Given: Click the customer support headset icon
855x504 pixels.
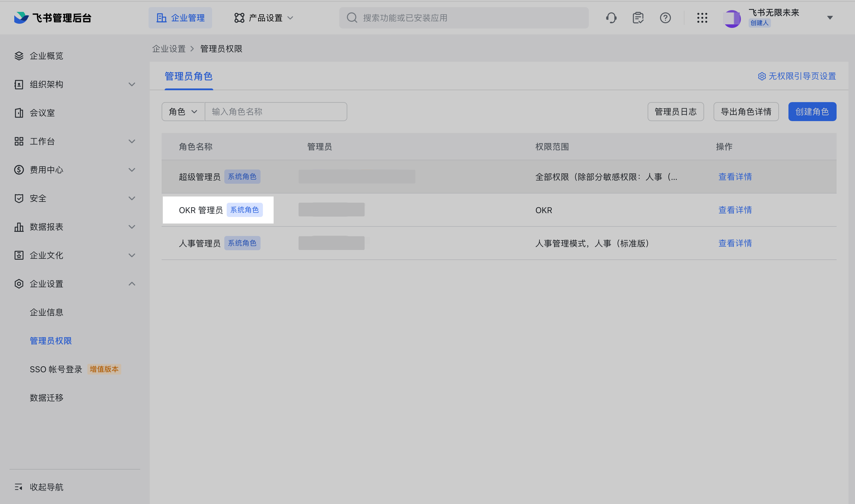Looking at the screenshot, I should (x=611, y=18).
